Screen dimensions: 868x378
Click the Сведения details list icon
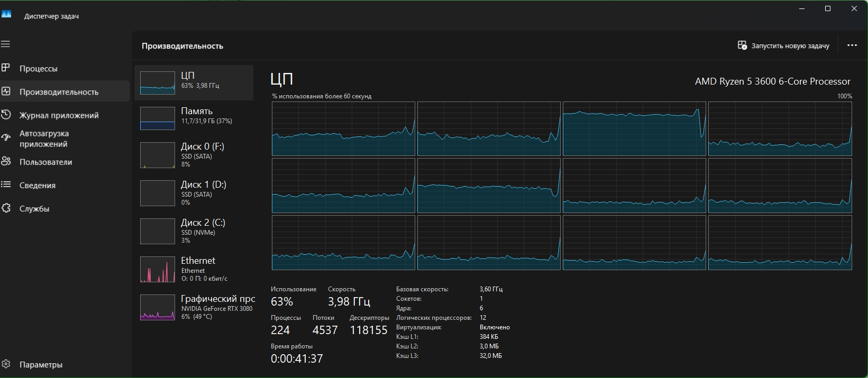point(6,185)
